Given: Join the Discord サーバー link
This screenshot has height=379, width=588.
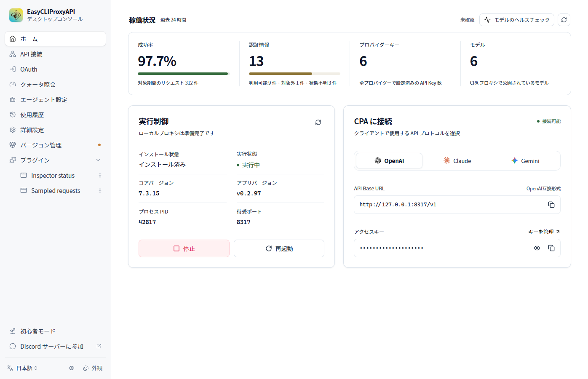Looking at the screenshot, I should [x=55, y=346].
